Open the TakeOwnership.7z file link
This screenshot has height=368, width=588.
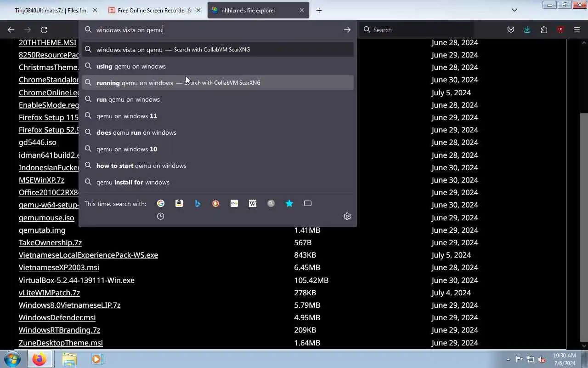click(50, 242)
